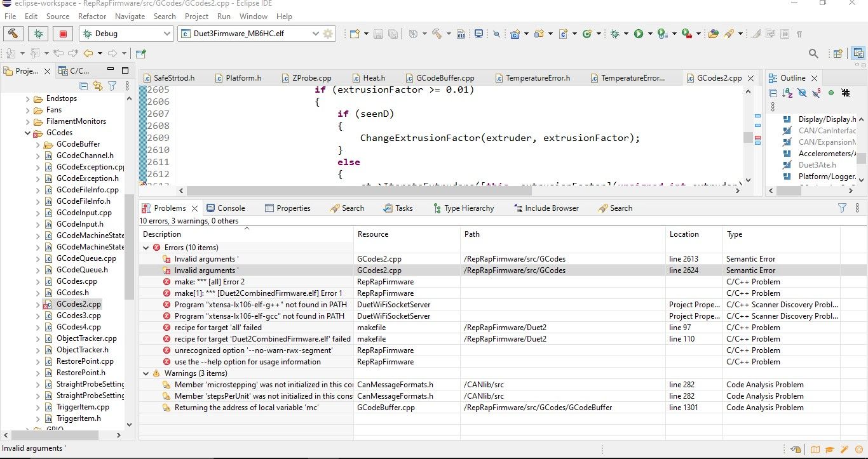Click the Open Perspective icon
The width and height of the screenshot is (868, 459).
(x=837, y=53)
